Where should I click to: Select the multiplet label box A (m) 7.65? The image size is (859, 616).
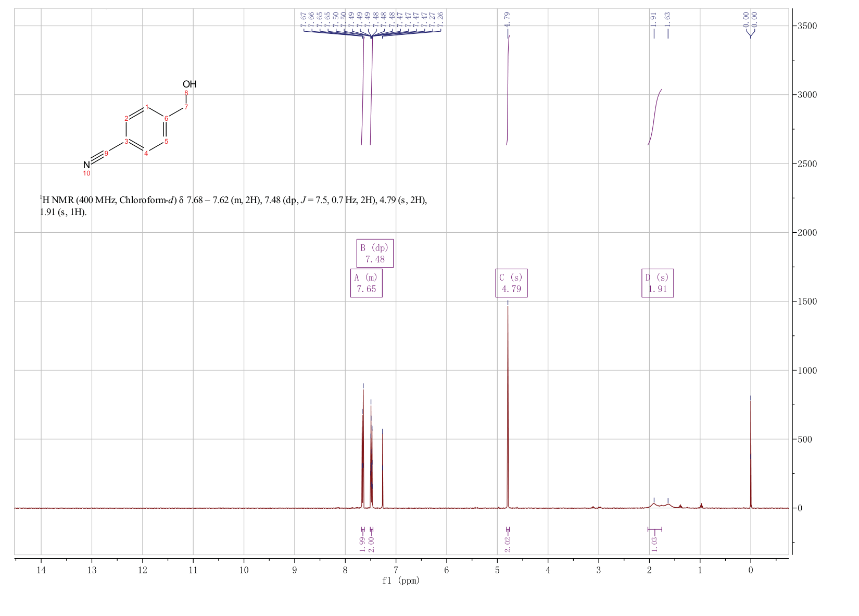(367, 283)
